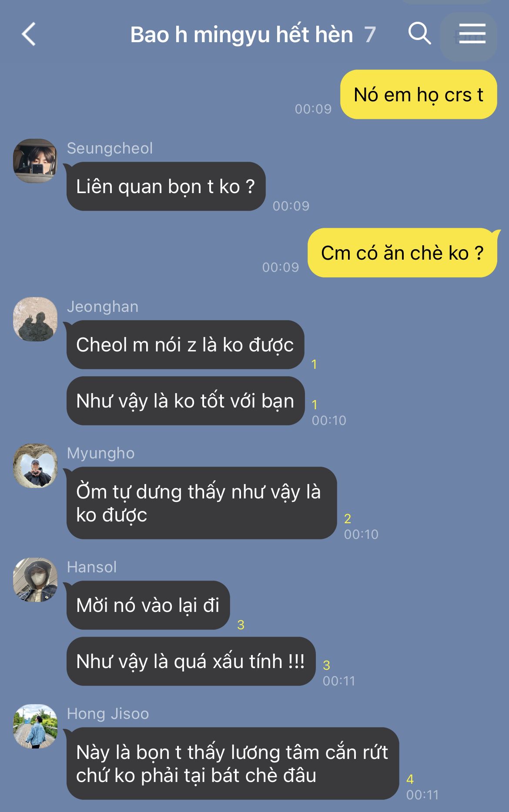
Task: Tap the member count 7 in header
Action: point(370,35)
